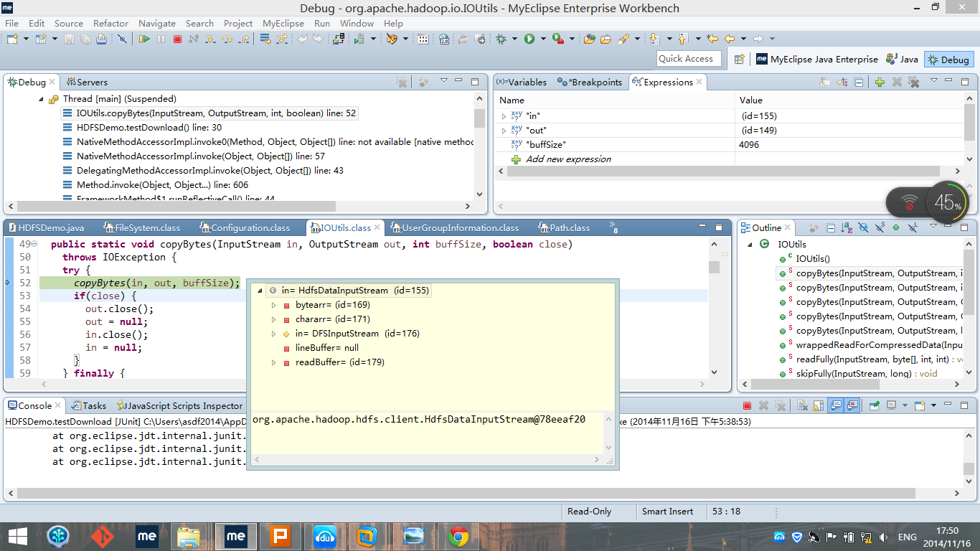
Task: Switch to the Breakpoints tab
Action: coord(594,82)
